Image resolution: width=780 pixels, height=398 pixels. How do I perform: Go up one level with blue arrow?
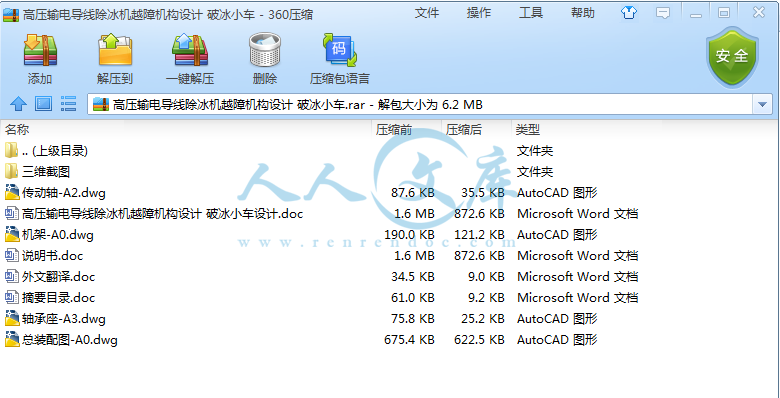point(18,104)
